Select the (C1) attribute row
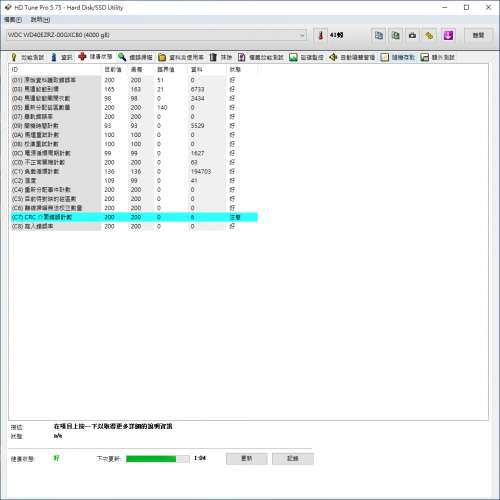 134,171
